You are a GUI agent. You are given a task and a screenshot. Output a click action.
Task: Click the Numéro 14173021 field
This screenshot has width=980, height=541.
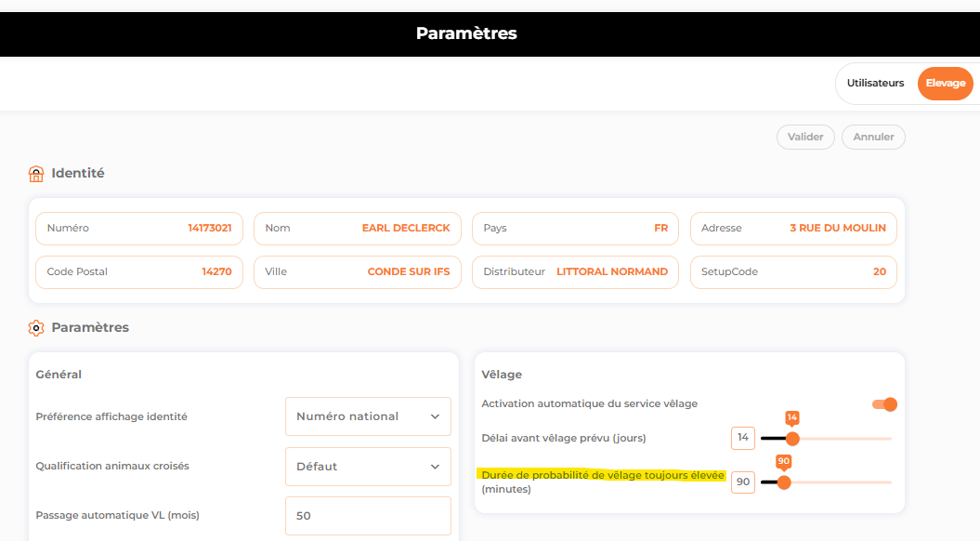(x=139, y=229)
